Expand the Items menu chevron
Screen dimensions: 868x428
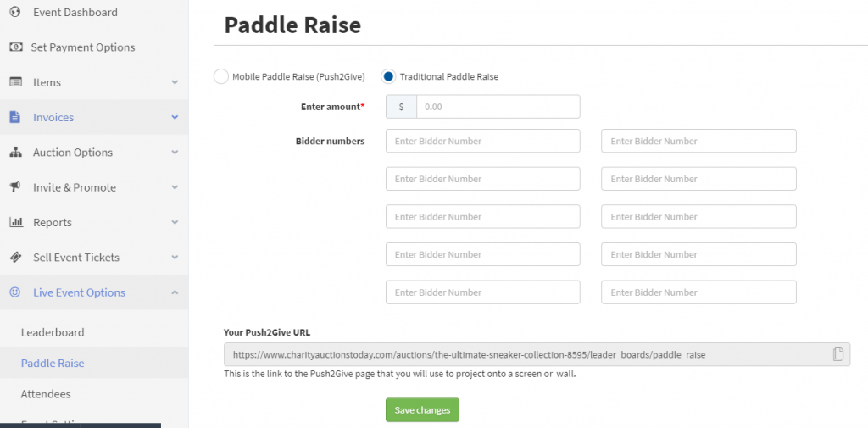point(175,82)
